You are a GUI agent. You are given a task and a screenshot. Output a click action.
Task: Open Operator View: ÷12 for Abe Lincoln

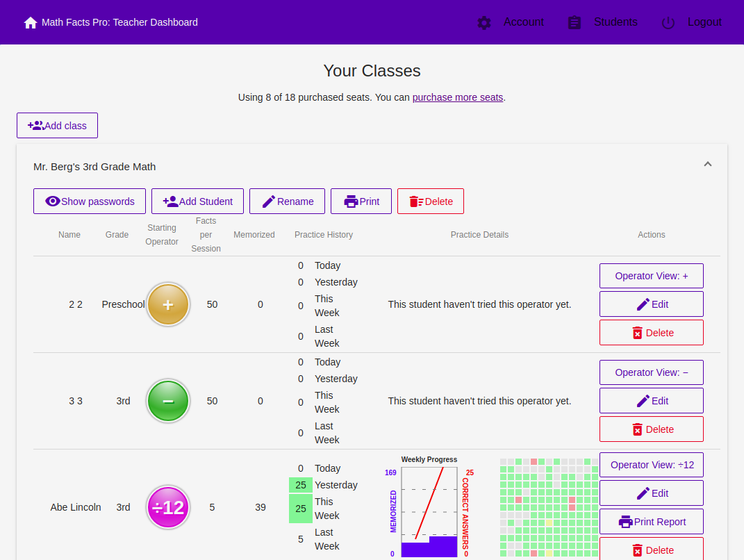(652, 465)
